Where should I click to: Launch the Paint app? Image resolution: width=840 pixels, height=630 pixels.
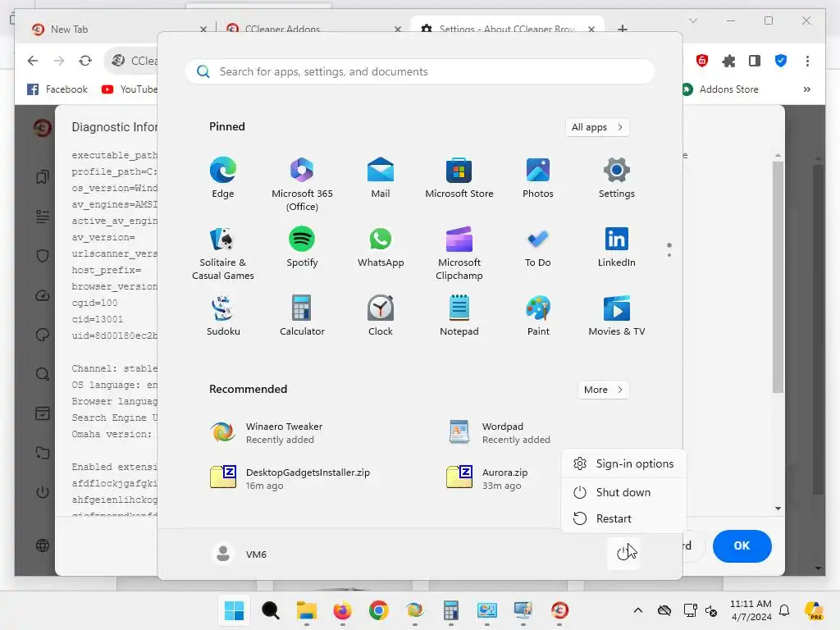point(538,316)
